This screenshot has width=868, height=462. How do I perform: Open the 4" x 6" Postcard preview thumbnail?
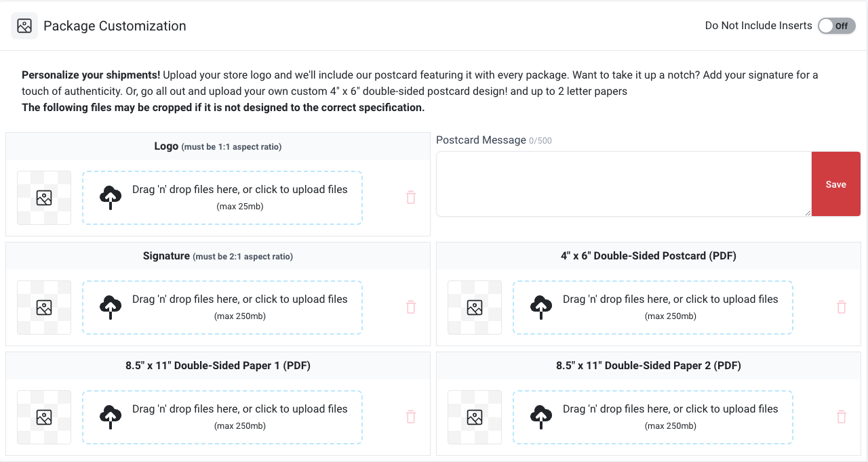pyautogui.click(x=475, y=308)
